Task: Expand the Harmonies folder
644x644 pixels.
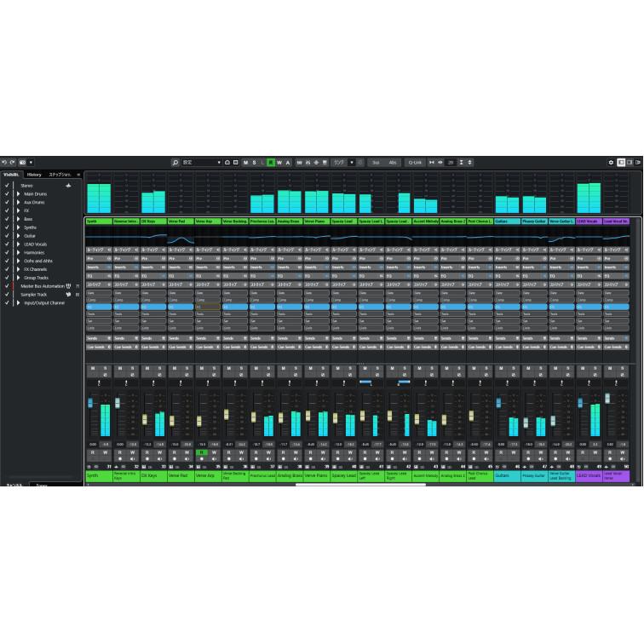Action: click(x=18, y=253)
